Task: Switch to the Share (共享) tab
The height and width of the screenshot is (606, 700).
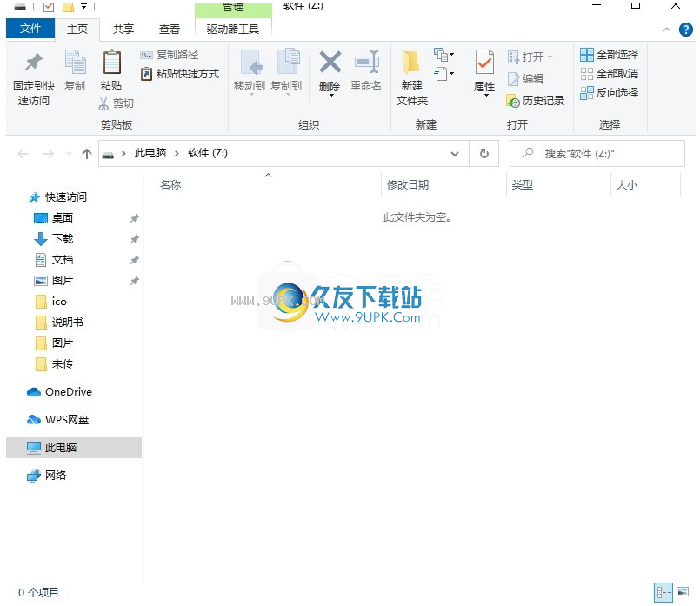Action: click(x=123, y=30)
